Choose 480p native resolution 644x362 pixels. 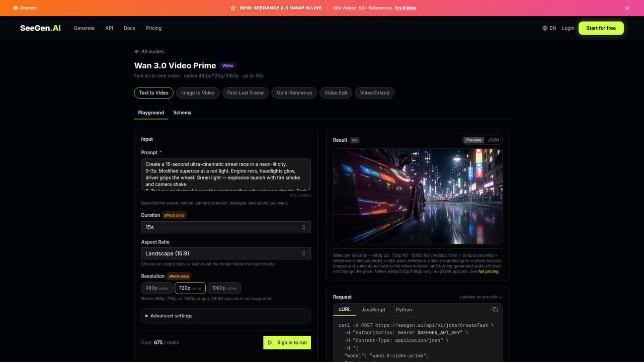(x=156, y=288)
